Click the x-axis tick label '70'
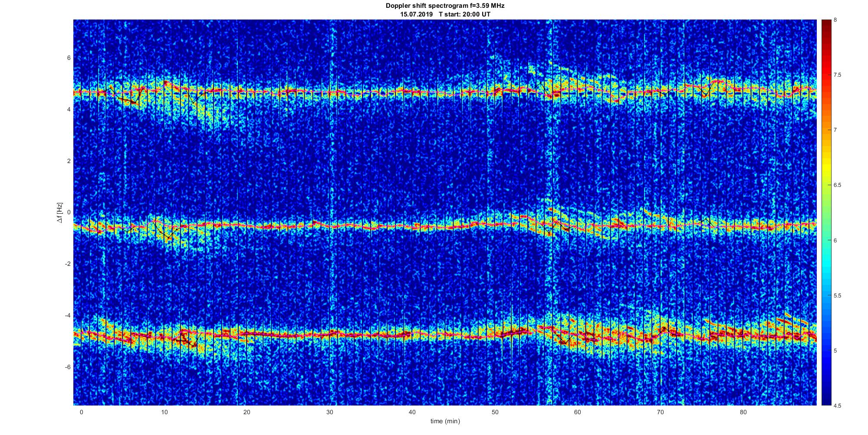This screenshot has width=868, height=435. coord(660,412)
